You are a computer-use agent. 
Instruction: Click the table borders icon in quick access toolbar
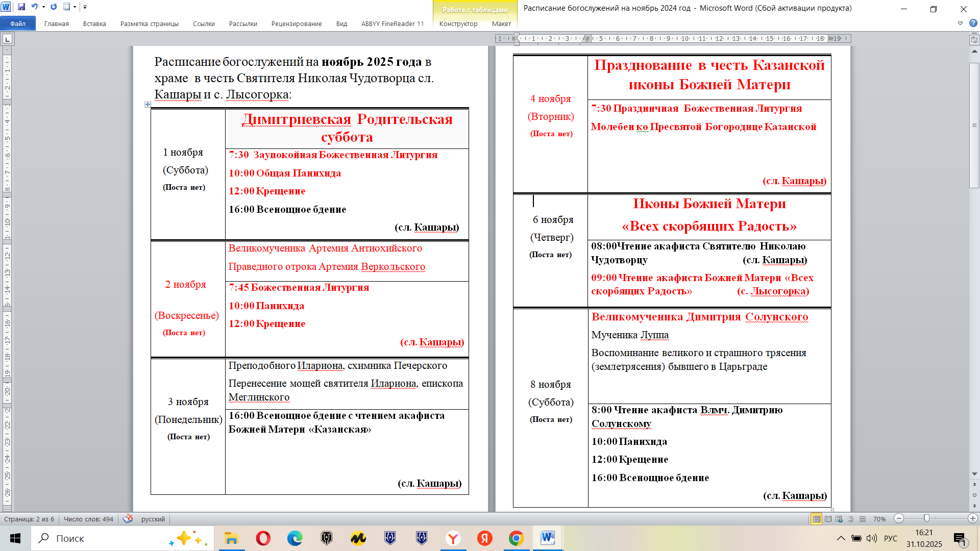[67, 7]
